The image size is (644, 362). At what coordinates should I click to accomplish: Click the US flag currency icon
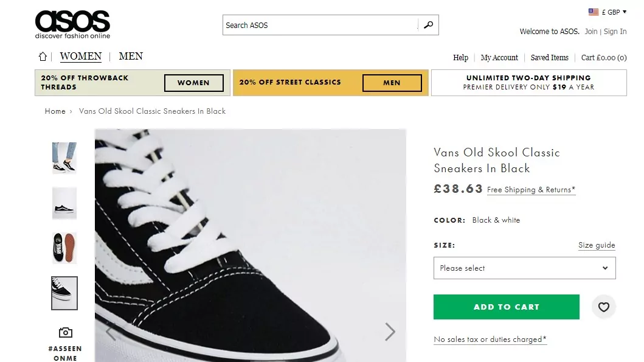(593, 12)
